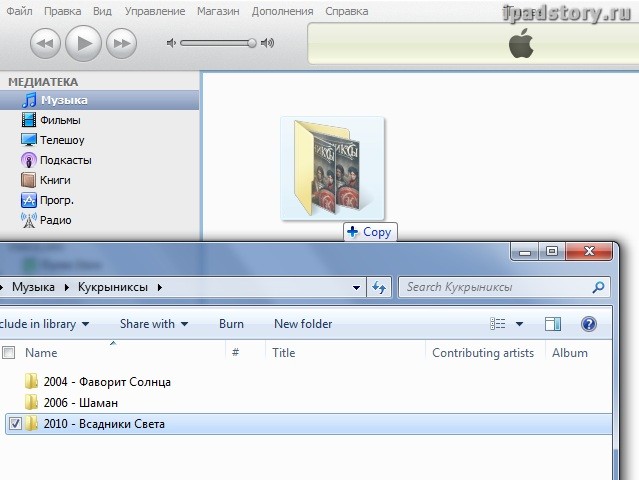Click the change view icon
Screen dimensions: 639x480
(498, 324)
